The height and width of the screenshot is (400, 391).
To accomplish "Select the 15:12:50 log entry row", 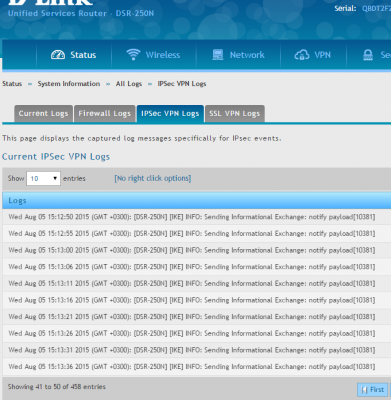I will click(x=197, y=217).
